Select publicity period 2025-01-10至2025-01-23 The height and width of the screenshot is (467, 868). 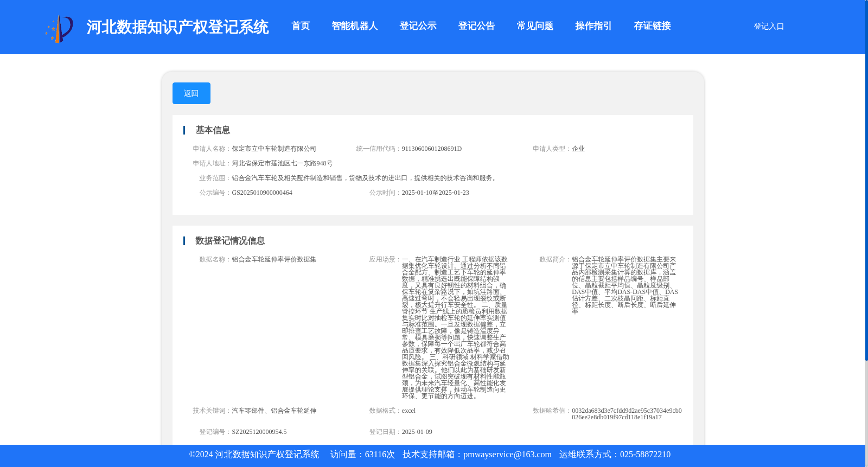click(436, 193)
